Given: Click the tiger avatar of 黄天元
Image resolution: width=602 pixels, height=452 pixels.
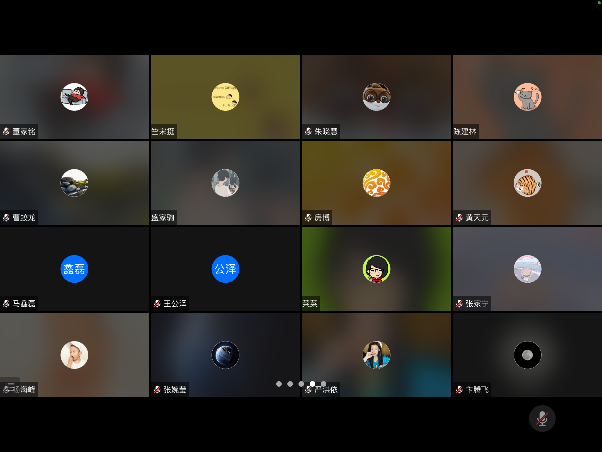Looking at the screenshot, I should [527, 183].
